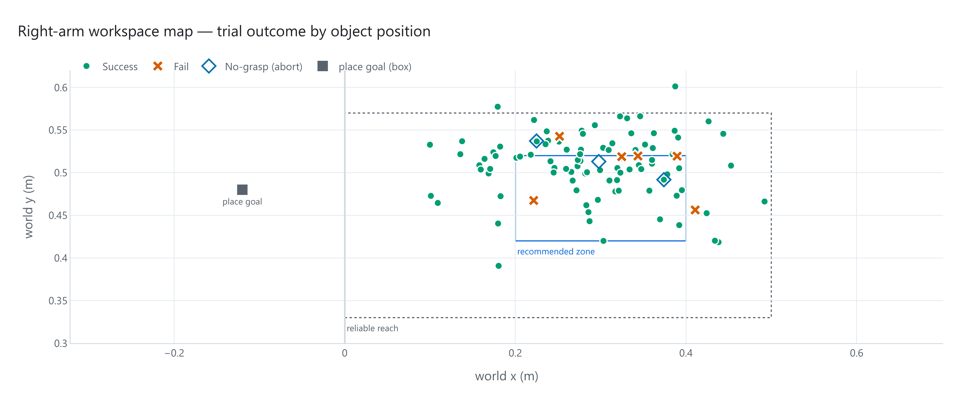Click the gray square legend icon
This screenshot has height=400, width=980.
click(x=323, y=66)
